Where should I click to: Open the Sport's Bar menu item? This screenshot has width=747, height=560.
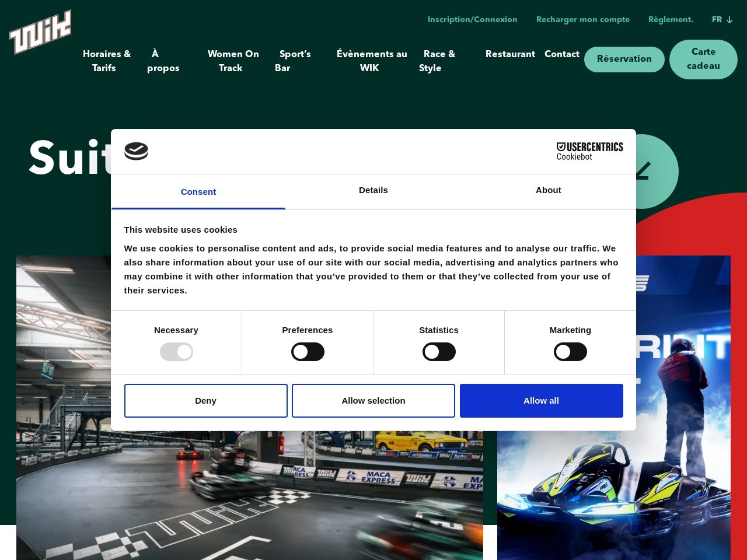pyautogui.click(x=292, y=61)
